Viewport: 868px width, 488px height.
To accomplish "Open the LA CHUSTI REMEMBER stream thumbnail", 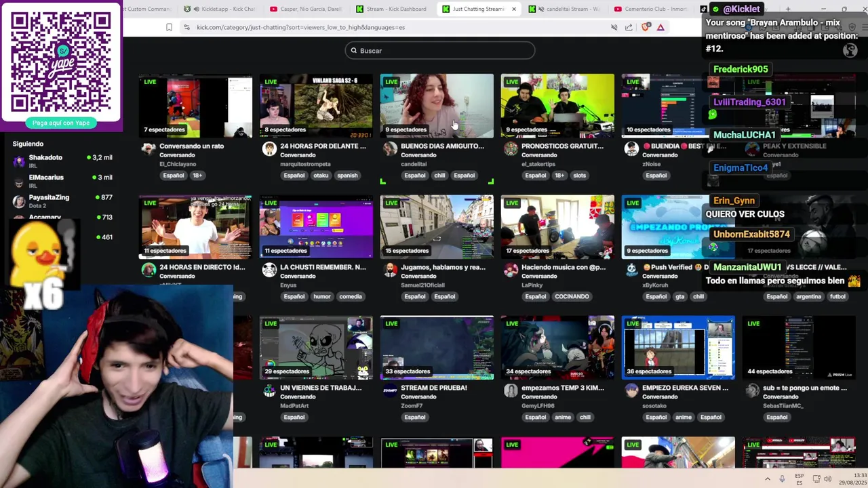I will pos(316,227).
